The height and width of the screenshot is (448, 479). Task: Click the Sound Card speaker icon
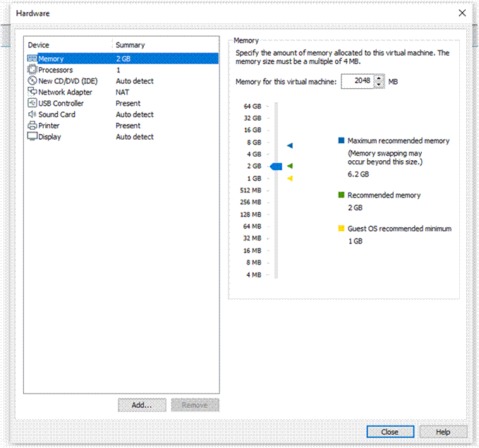coord(32,114)
